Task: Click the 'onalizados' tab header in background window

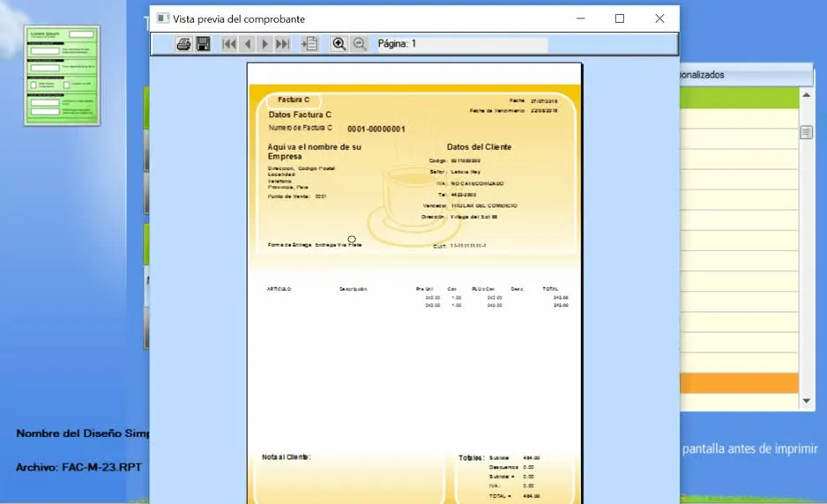Action: [702, 75]
